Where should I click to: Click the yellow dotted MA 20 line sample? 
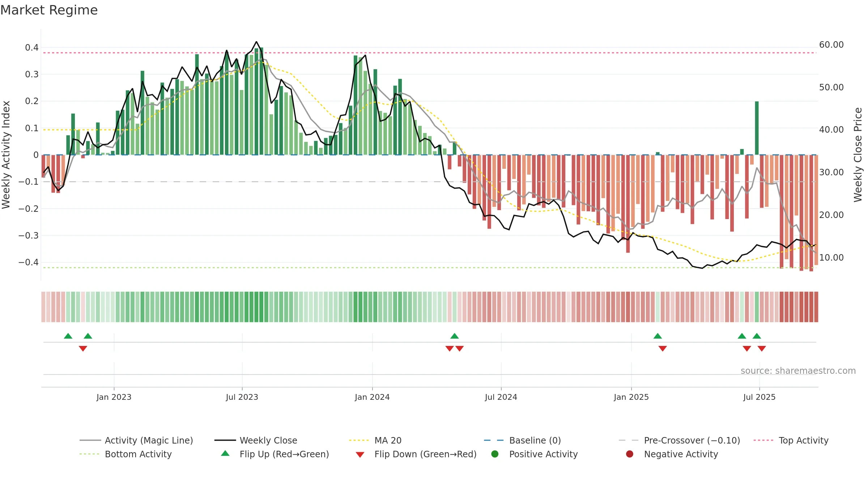[359, 440]
